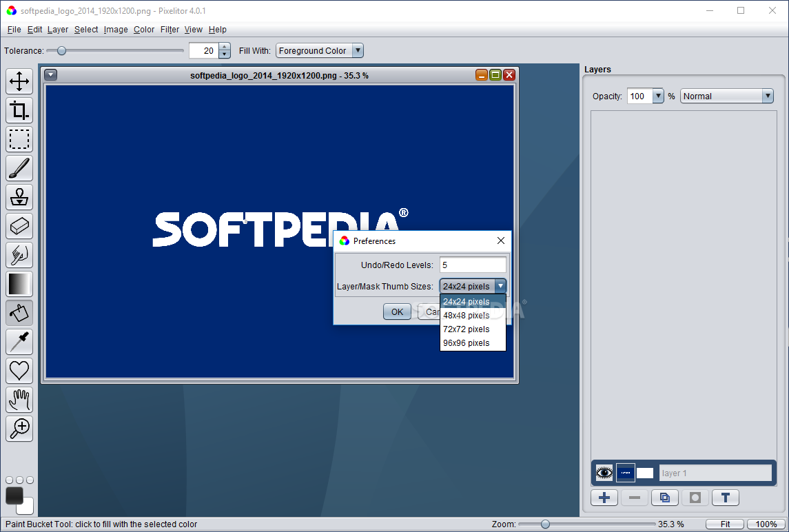Screen dimensions: 789x532
Task: Close the softpedia_logo image window
Action: click(x=509, y=75)
